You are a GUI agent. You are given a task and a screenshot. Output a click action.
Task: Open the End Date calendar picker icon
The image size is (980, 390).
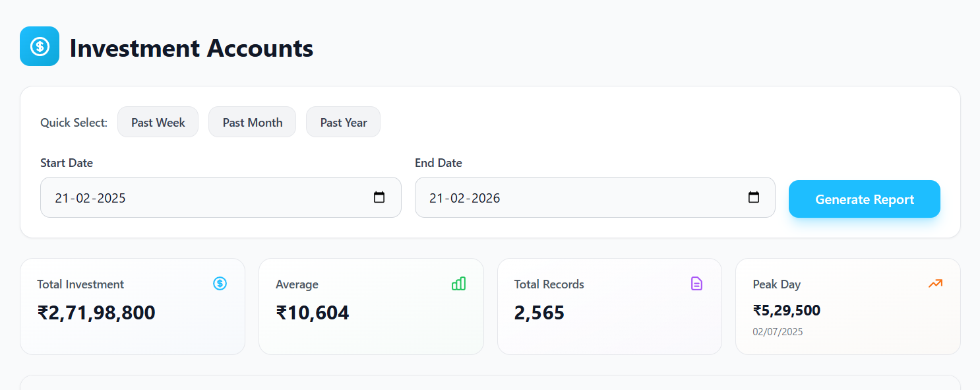[x=754, y=197]
